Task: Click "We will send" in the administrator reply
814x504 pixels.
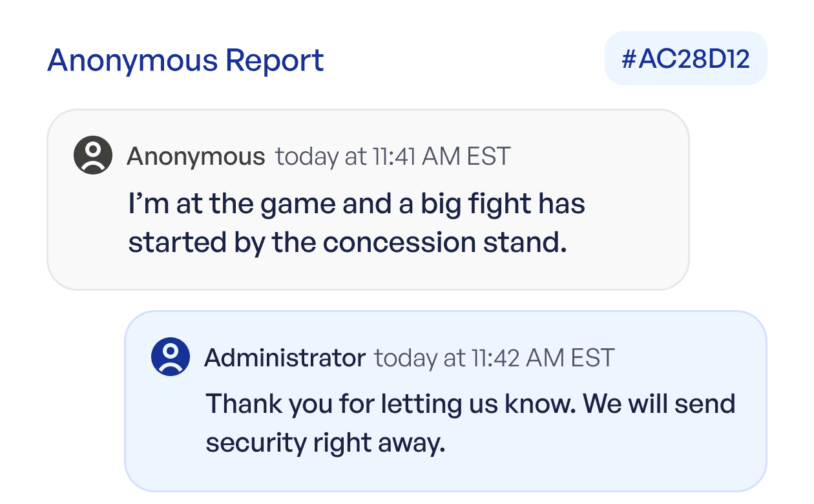Action: pos(659,404)
